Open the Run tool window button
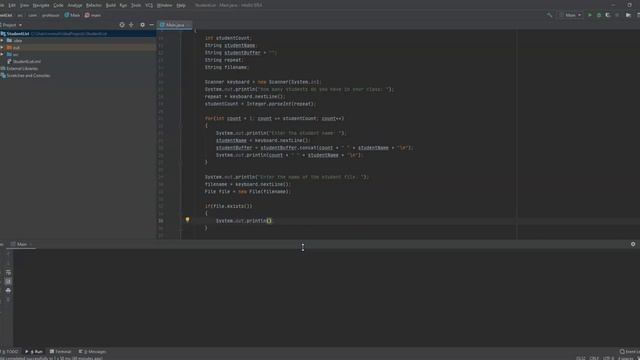This screenshot has height=360, width=640. click(x=34, y=351)
